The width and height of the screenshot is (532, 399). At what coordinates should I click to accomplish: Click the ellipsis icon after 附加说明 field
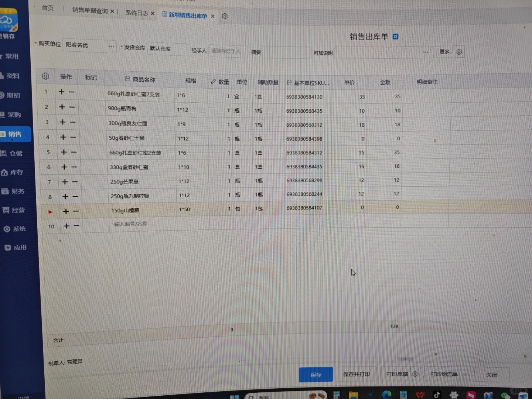425,52
